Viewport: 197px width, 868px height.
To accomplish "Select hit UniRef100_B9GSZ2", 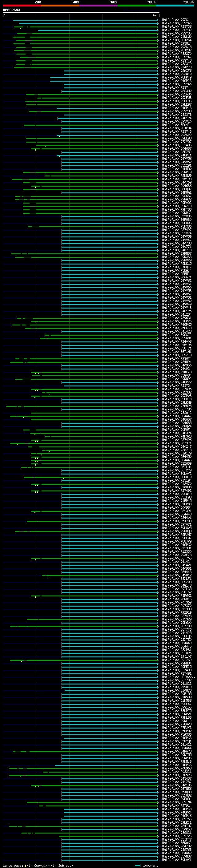I will pyautogui.click(x=176, y=335).
